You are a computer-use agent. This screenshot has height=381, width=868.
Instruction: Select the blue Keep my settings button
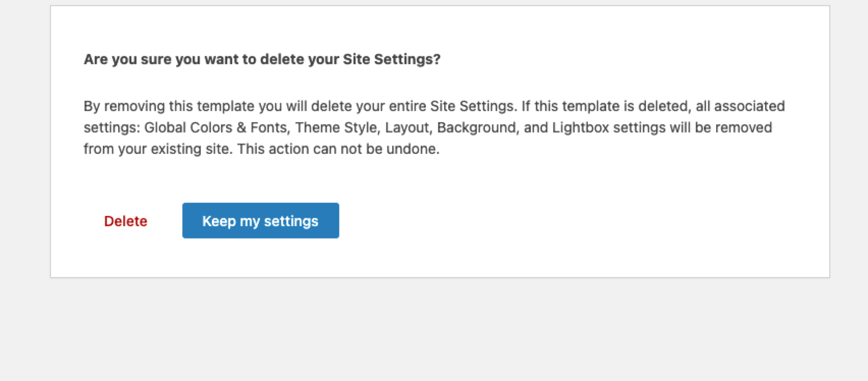click(261, 221)
